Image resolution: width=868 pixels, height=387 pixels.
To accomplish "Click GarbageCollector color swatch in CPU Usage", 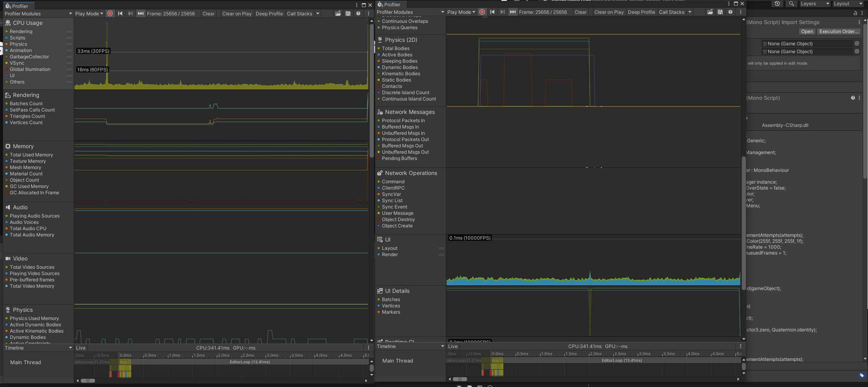I will tap(6, 57).
